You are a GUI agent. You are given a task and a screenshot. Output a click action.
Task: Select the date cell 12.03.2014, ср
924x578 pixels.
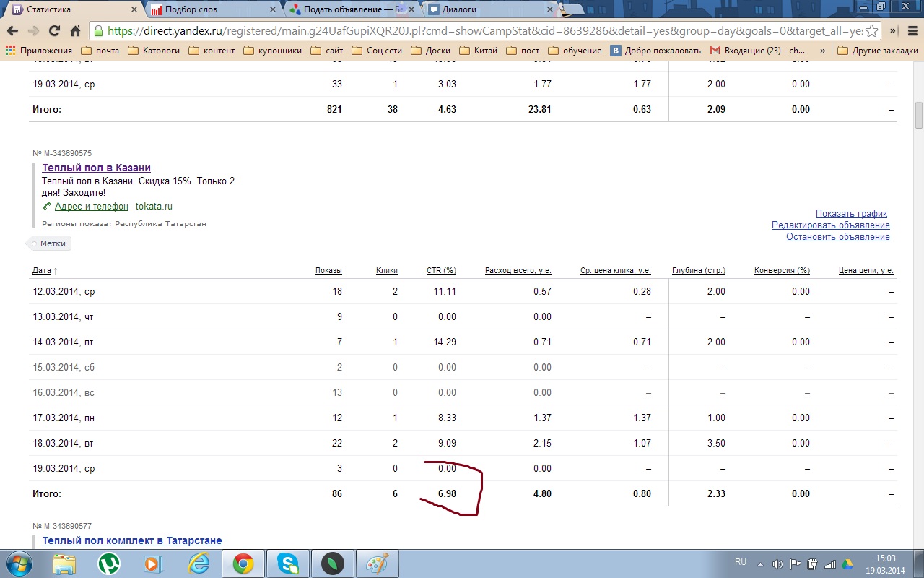pyautogui.click(x=64, y=292)
